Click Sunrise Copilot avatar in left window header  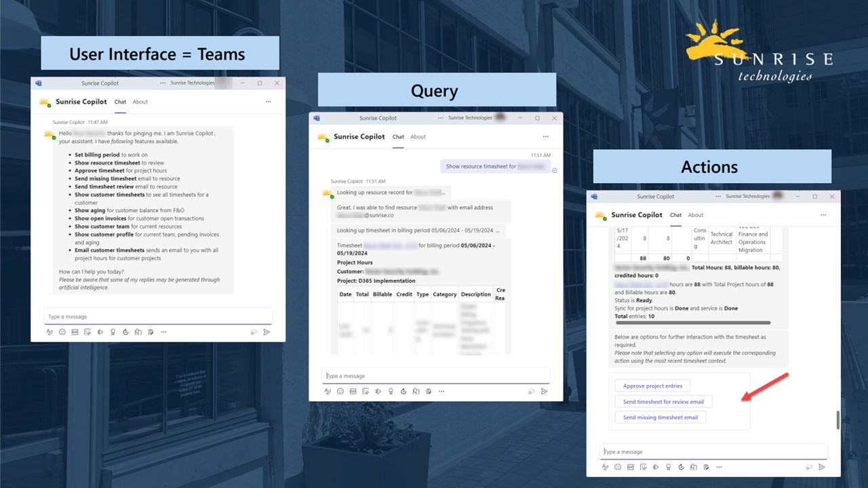point(45,102)
